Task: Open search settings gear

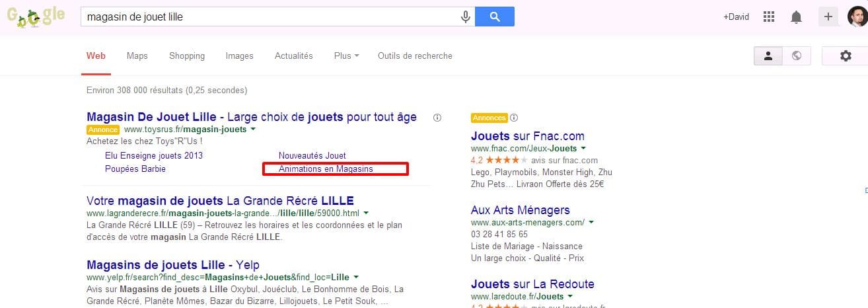Action: coord(846,56)
